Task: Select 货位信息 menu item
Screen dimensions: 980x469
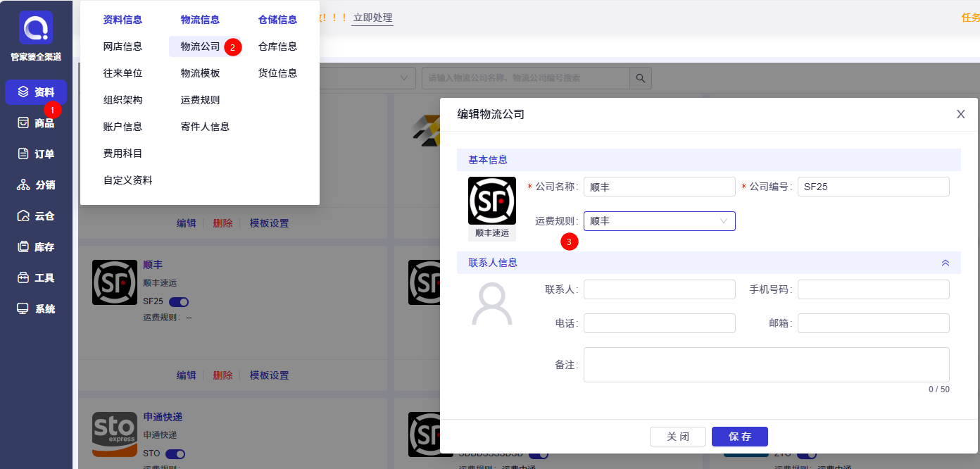Action: pos(277,73)
